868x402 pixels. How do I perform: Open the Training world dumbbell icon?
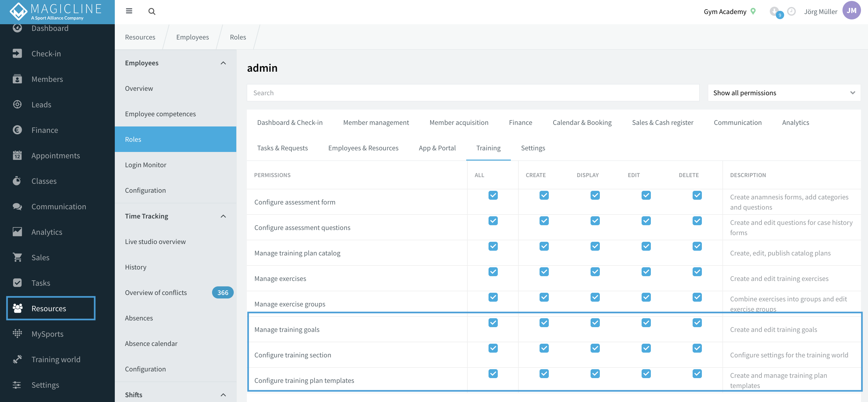tap(17, 359)
